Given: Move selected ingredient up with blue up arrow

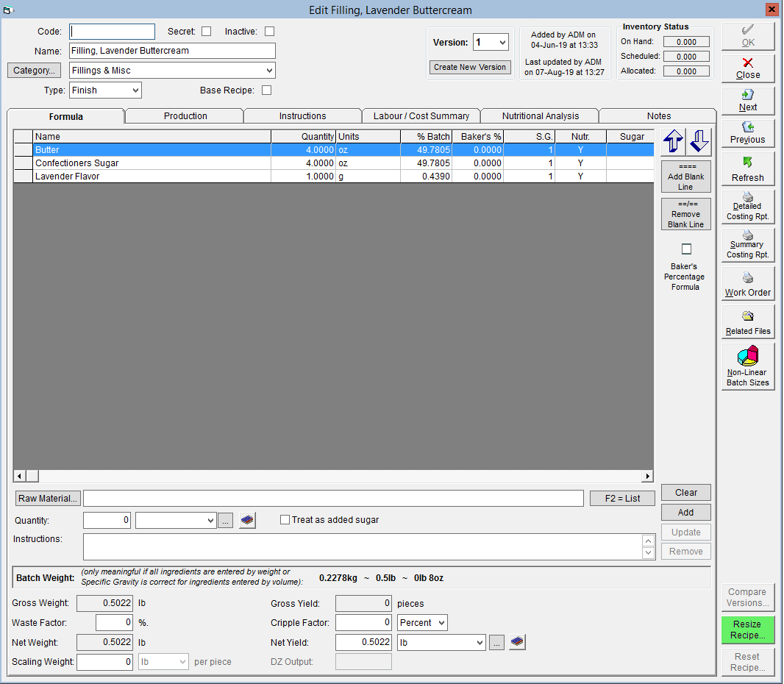Looking at the screenshot, I should pyautogui.click(x=673, y=141).
